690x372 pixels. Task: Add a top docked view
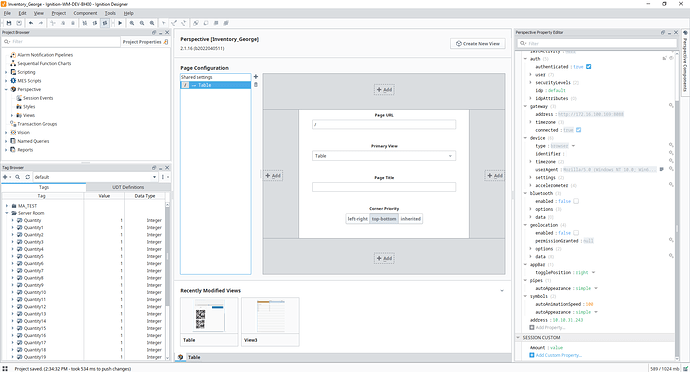(384, 90)
